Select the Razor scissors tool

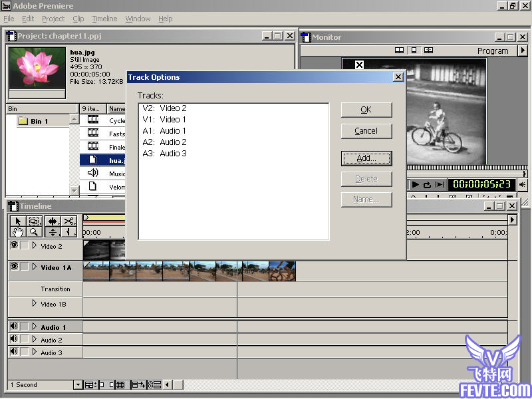pyautogui.click(x=69, y=221)
